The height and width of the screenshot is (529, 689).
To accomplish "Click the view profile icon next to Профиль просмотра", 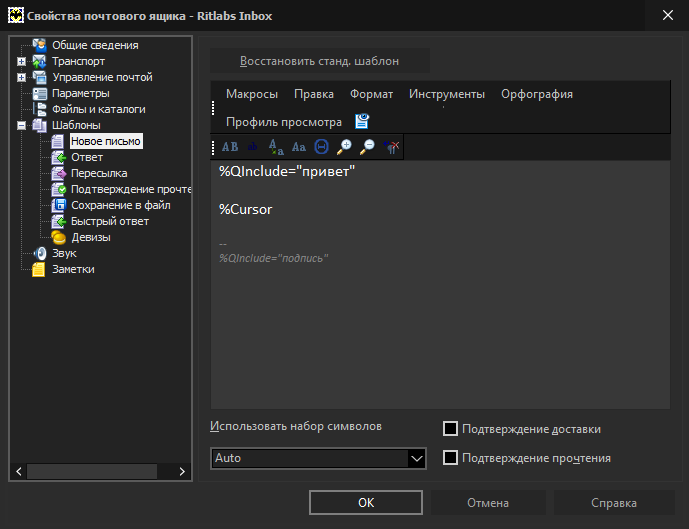I will pyautogui.click(x=362, y=121).
